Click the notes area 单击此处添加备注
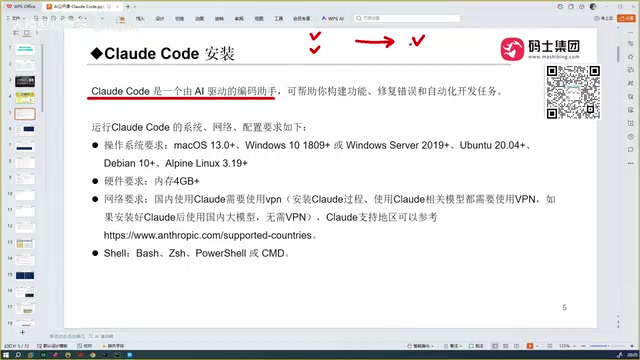Screen dimensions: 640x360 (x=67, y=336)
